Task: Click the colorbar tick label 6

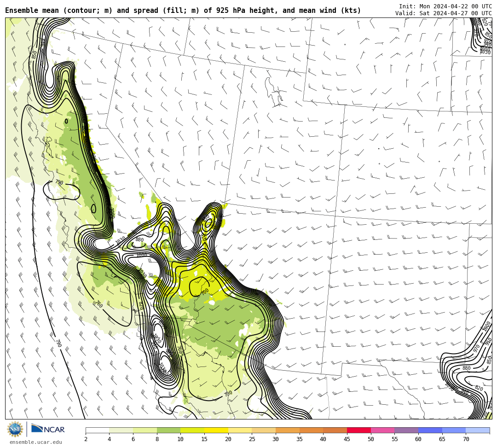Action: pos(133,439)
